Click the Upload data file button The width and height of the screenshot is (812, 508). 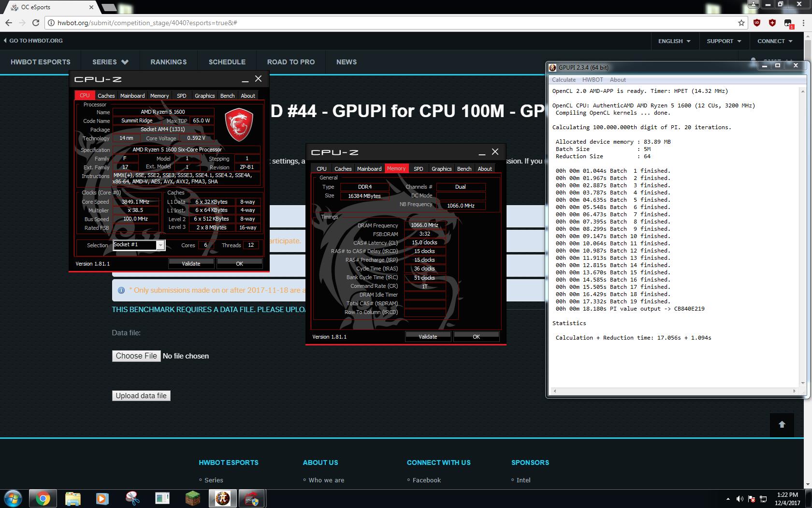coord(141,396)
